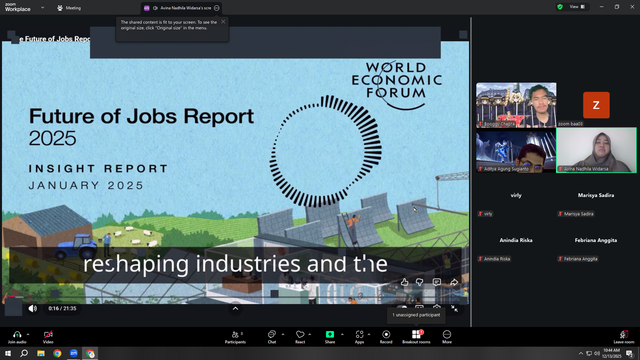Viewport: 640px width, 360px height.
Task: Click Leave room button
Action: (624, 337)
